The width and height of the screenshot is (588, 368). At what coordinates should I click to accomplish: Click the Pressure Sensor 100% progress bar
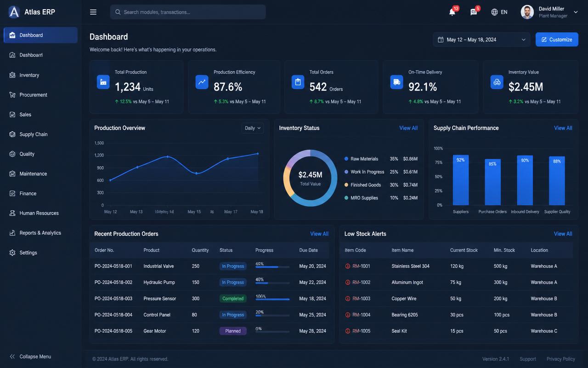[272, 299]
